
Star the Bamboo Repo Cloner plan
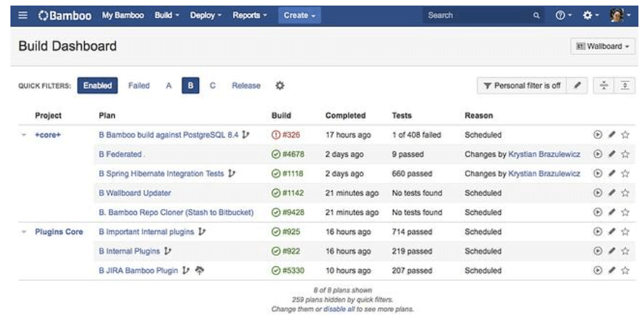625,212
